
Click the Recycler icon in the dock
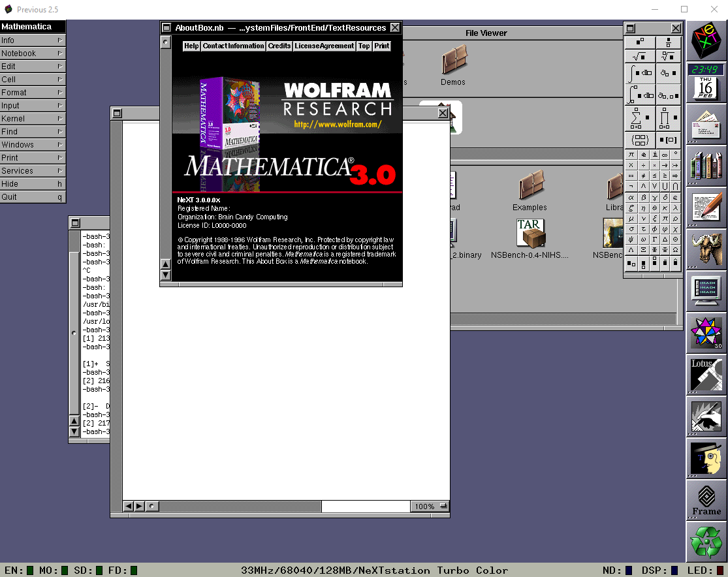(706, 541)
